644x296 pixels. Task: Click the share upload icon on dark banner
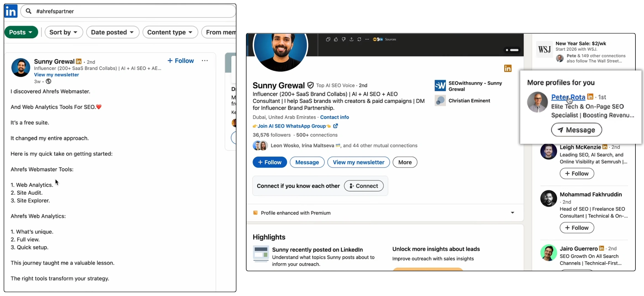[x=351, y=39]
